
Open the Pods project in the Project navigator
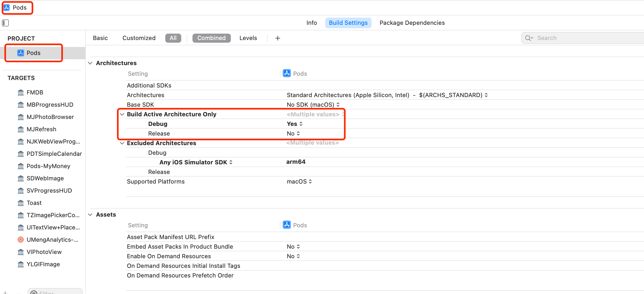pos(33,53)
